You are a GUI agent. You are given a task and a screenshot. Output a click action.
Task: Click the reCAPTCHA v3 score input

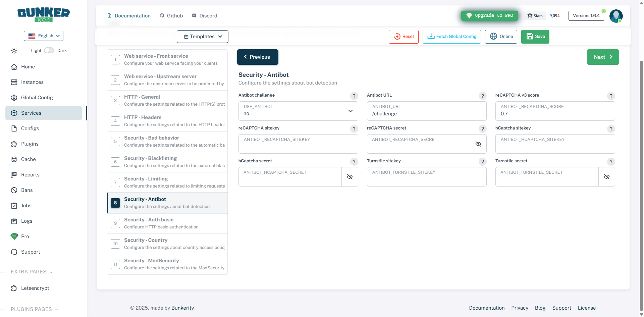pos(555,114)
